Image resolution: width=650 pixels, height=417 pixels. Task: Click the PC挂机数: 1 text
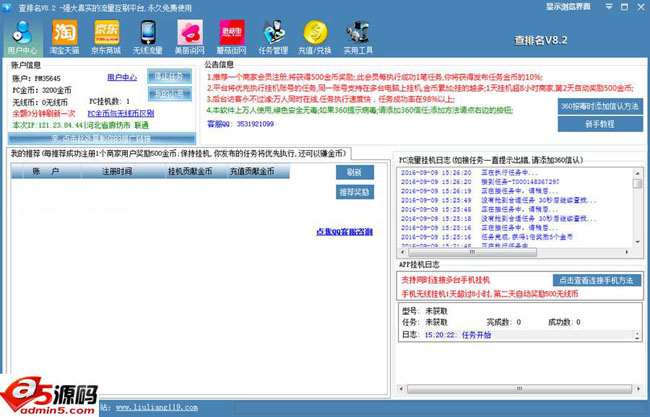[110, 101]
